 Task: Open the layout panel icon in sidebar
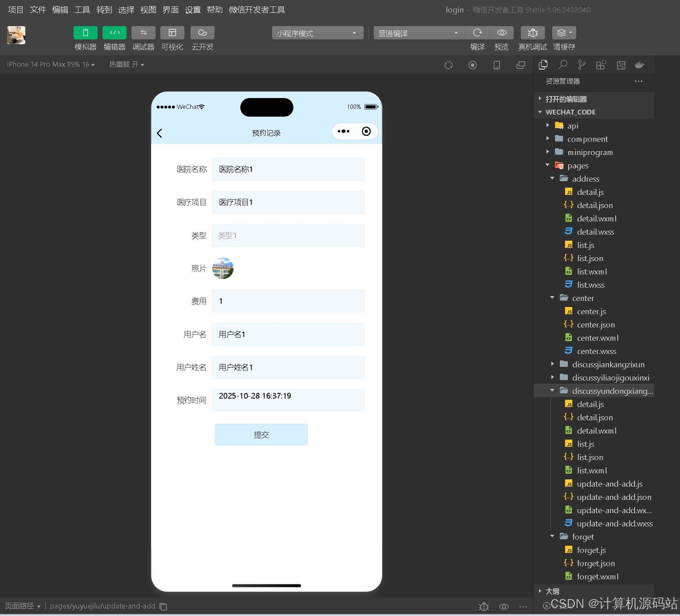(621, 65)
